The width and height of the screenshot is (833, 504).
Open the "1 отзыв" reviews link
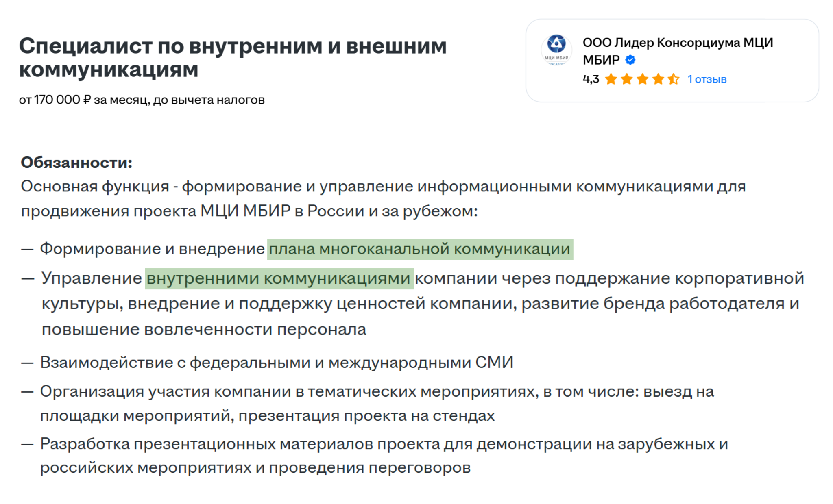point(707,79)
